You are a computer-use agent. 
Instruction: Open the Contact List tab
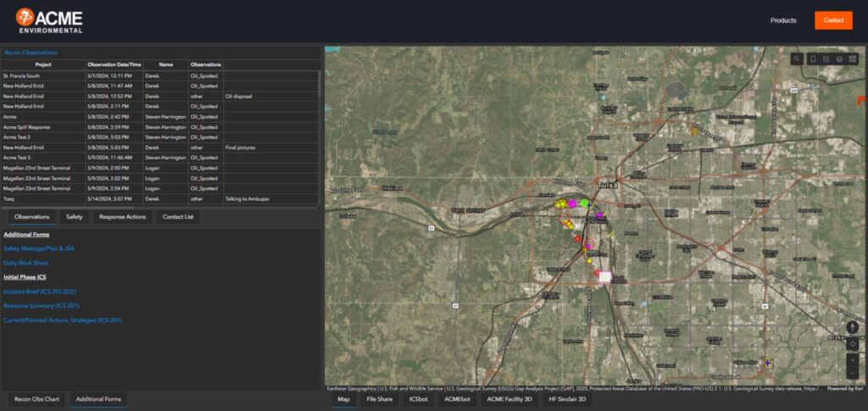[x=178, y=217]
